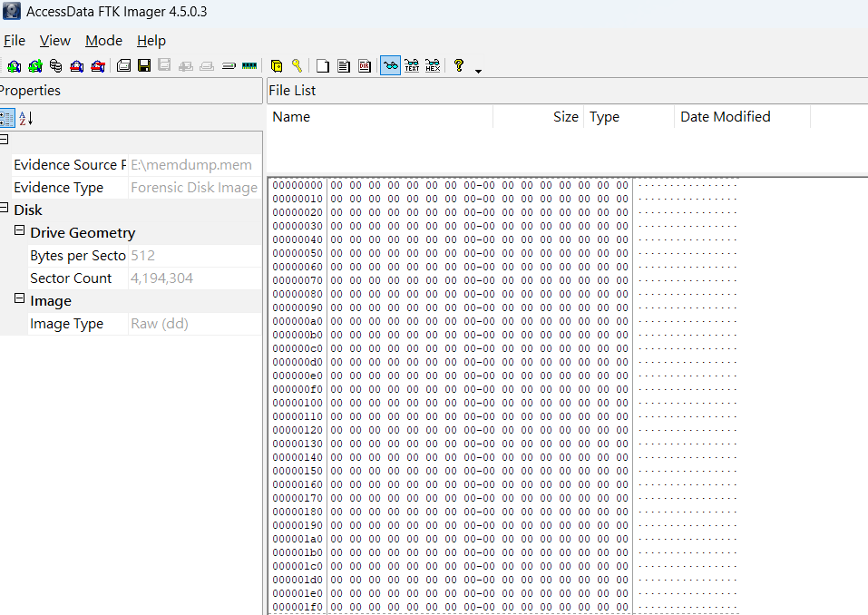Click the Export Directory Listing DIR icon
Image resolution: width=868 pixels, height=615 pixels.
tap(365, 66)
